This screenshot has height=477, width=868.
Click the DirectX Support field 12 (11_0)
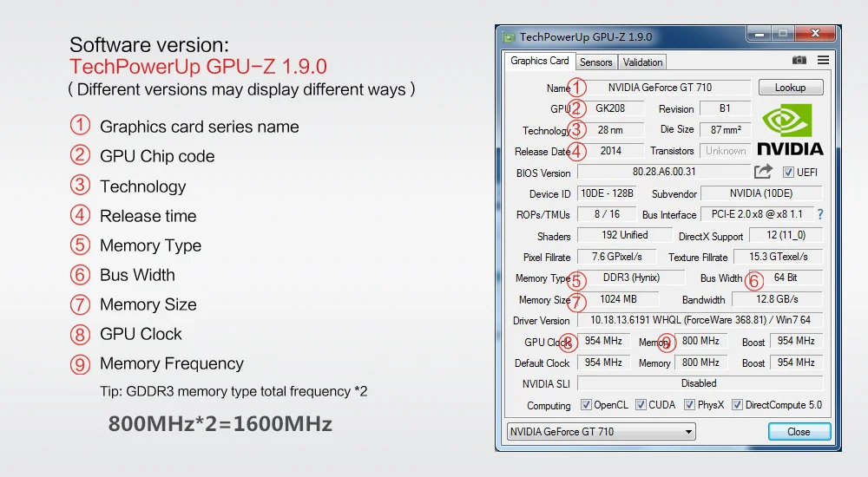(x=786, y=235)
